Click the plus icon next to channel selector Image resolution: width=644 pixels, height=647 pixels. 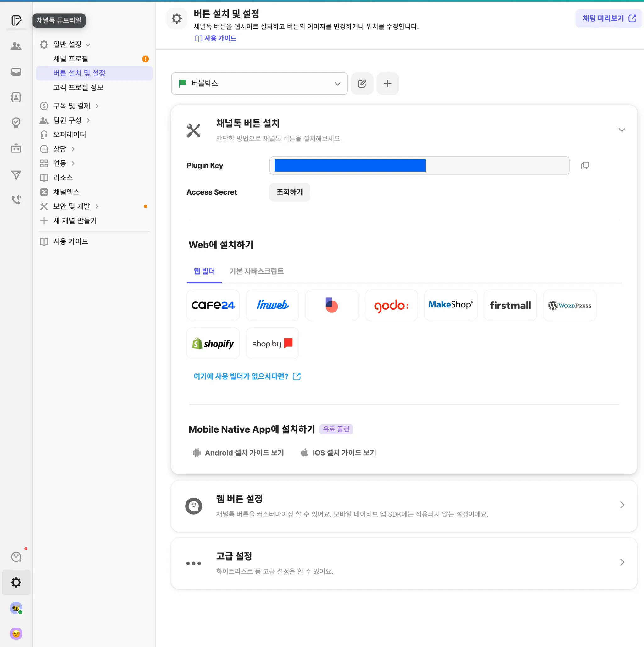pyautogui.click(x=387, y=83)
